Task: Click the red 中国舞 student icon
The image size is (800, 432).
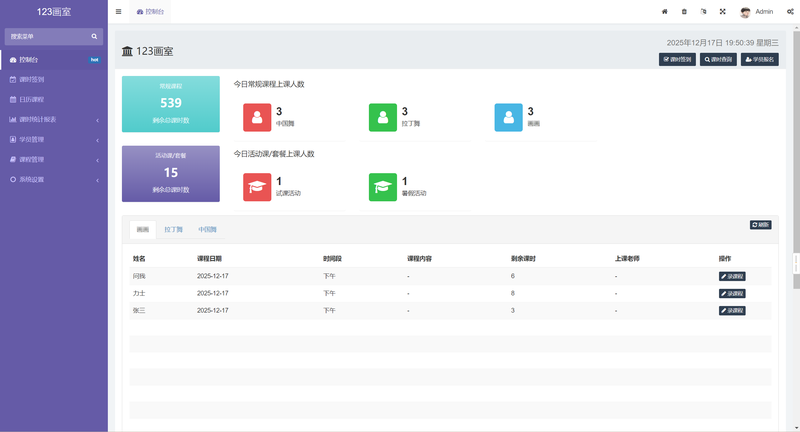Action: pyautogui.click(x=257, y=117)
